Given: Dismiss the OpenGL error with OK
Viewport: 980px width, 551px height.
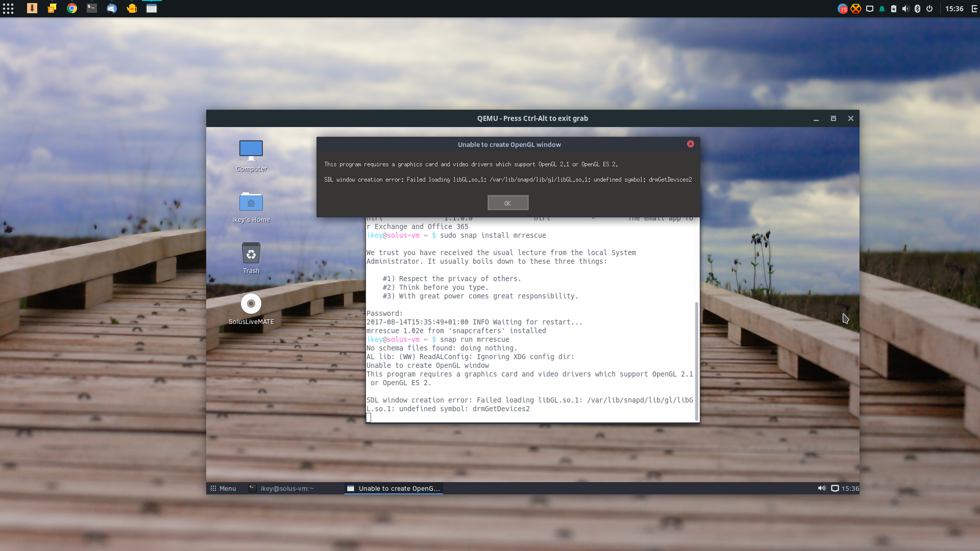Looking at the screenshot, I should click(508, 203).
